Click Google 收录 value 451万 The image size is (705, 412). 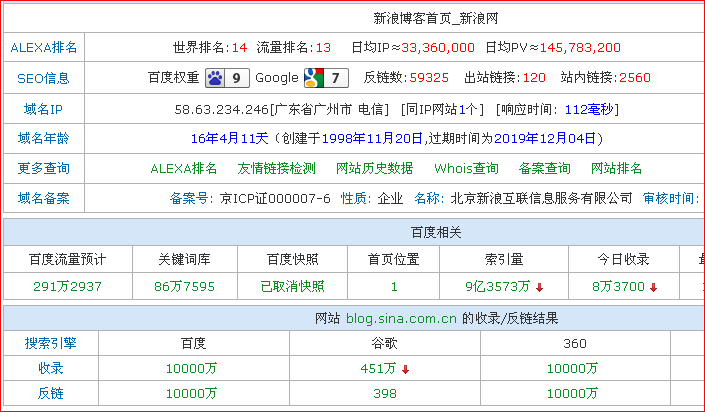pos(378,369)
